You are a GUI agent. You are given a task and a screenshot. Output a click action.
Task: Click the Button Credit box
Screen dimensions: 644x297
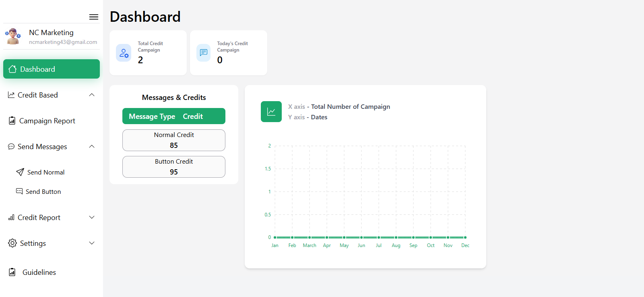174,167
